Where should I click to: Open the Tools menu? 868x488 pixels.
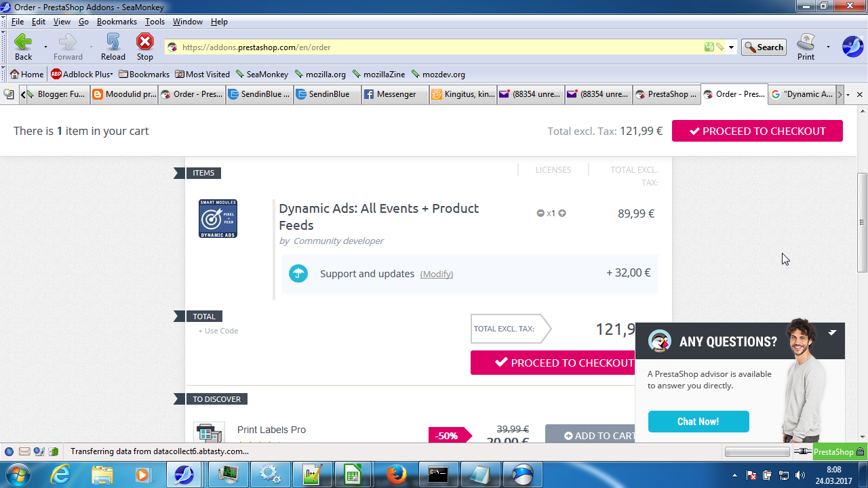155,22
